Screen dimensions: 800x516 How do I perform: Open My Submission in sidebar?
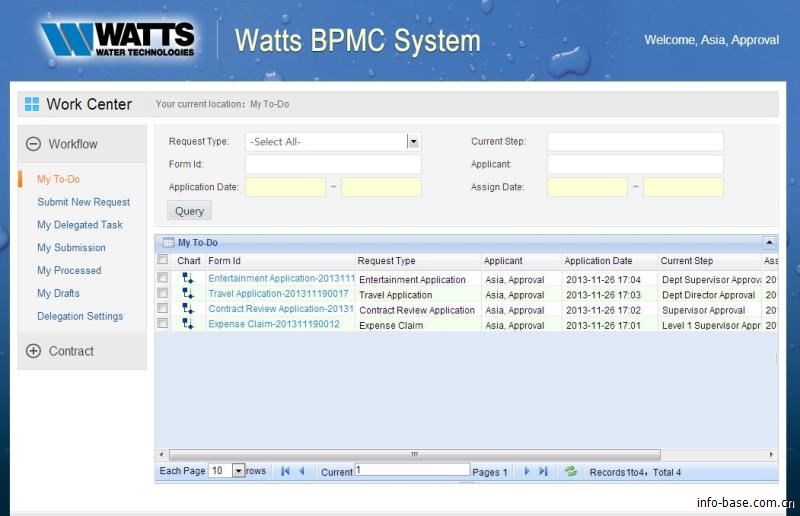point(71,248)
